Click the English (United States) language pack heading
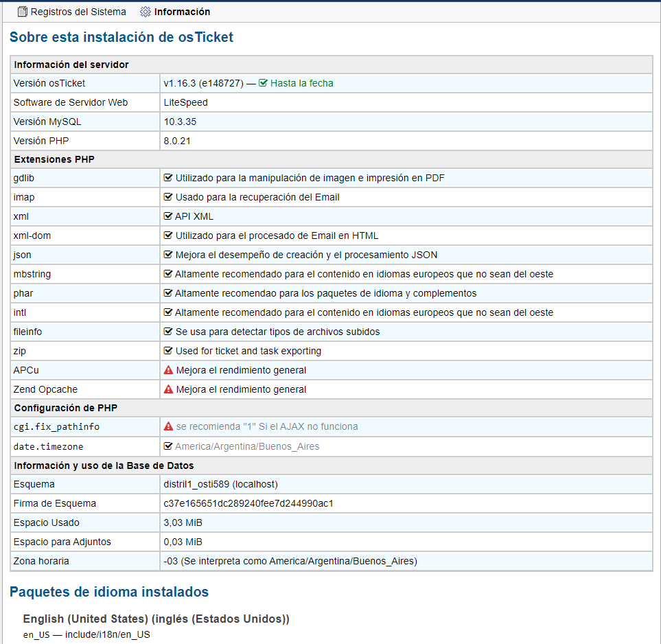 (x=156, y=619)
